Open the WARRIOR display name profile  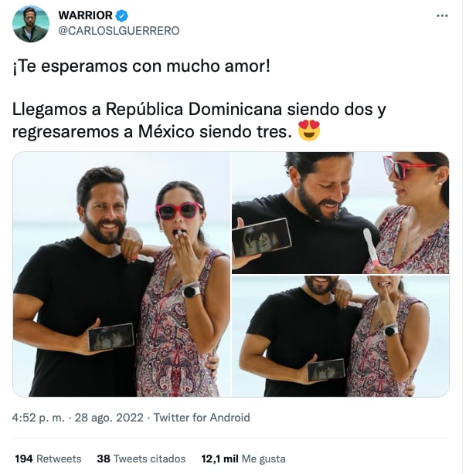[85, 15]
